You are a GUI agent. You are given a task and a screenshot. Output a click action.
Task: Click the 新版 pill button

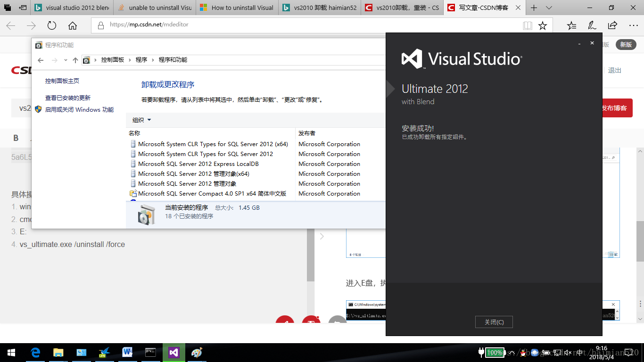click(626, 44)
